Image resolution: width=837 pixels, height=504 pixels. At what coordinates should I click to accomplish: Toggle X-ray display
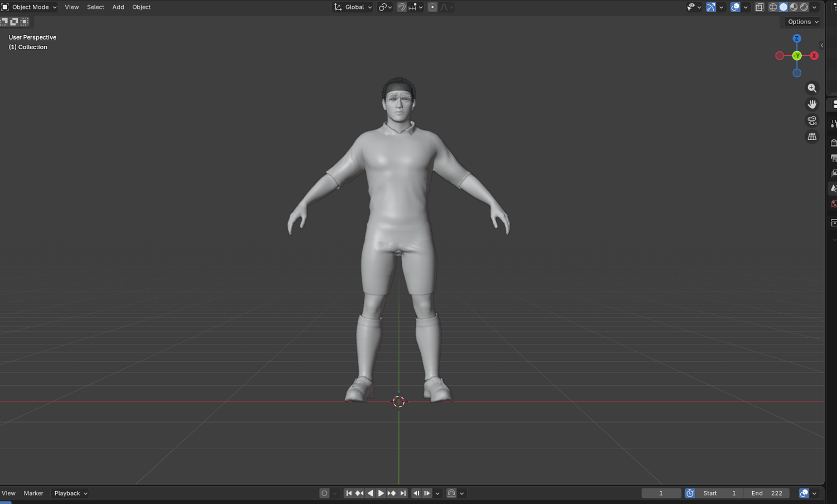(x=759, y=7)
